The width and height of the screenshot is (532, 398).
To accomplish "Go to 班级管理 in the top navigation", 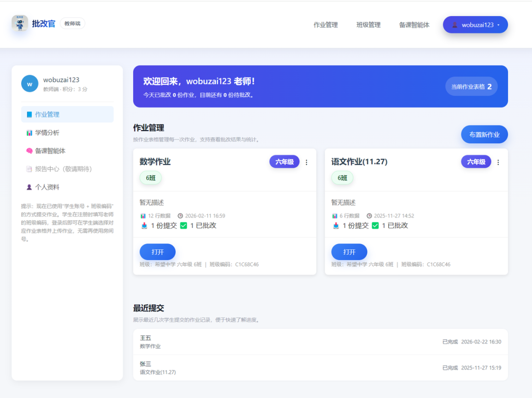I will [368, 25].
